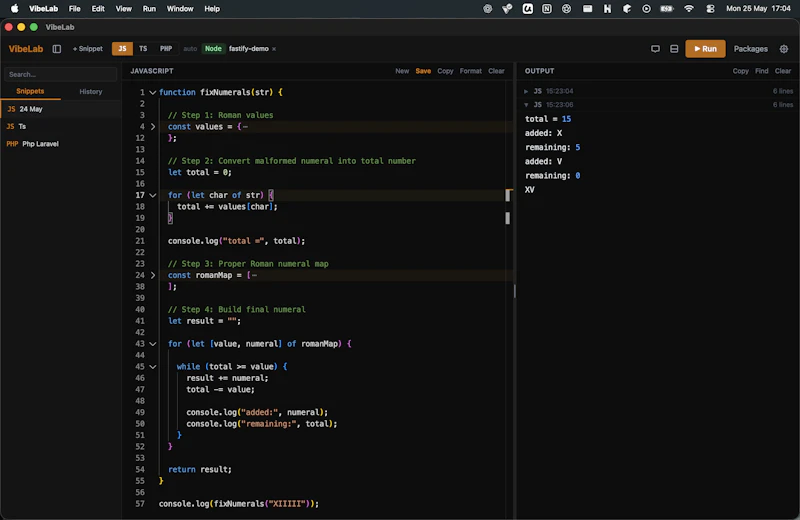Clear the output panel

[x=783, y=71]
